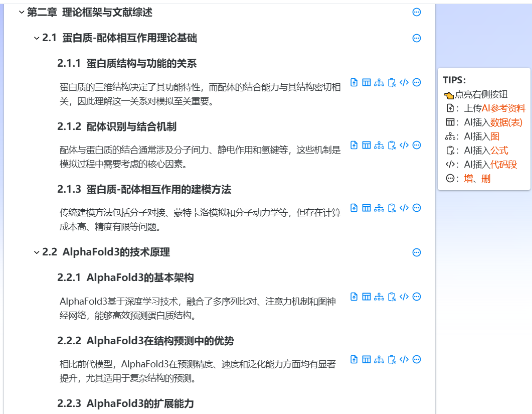Click paragraph starting 配体与蛋白质的结合通常
This screenshot has width=532, height=414.
click(200, 157)
